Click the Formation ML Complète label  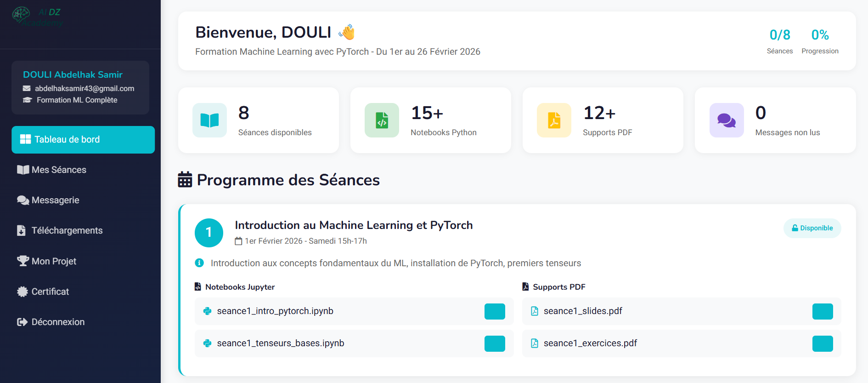pos(77,100)
